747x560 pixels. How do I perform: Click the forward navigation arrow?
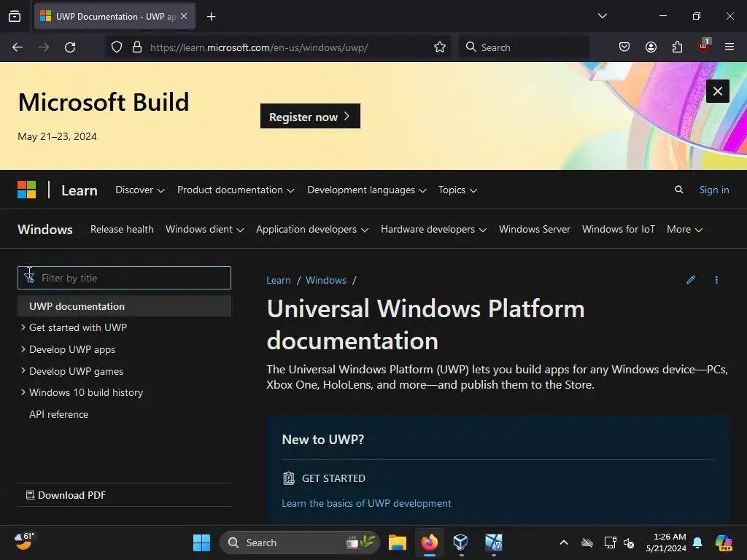44,47
